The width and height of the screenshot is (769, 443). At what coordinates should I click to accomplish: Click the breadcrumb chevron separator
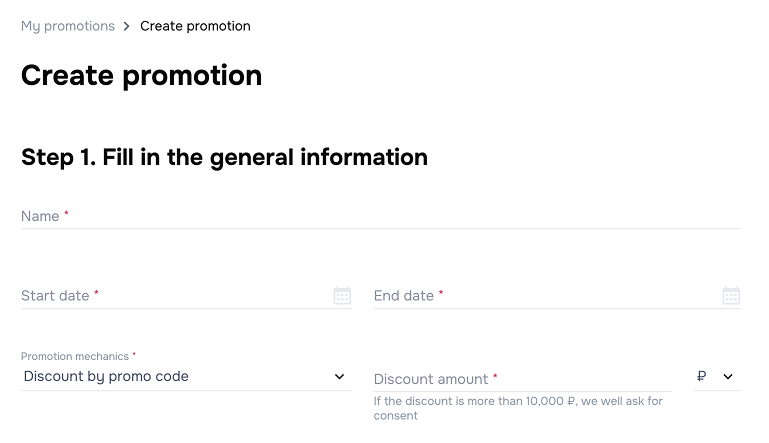[127, 26]
